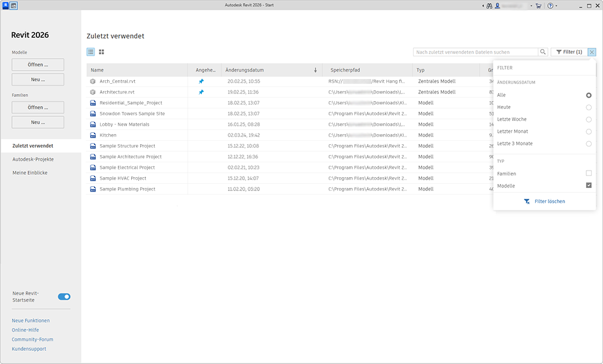Viewport: 603px width, 364px height.
Task: Click Snowdon Towers Sample Site file icon
Action: [93, 114]
